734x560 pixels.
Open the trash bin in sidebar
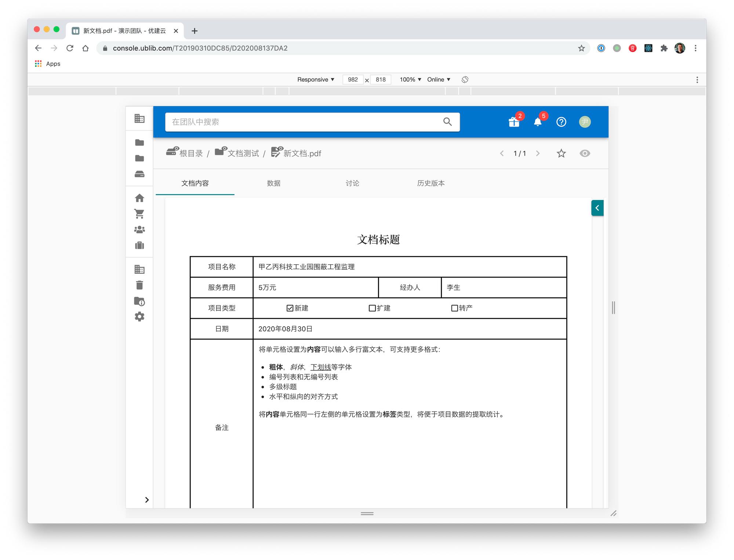[139, 285]
